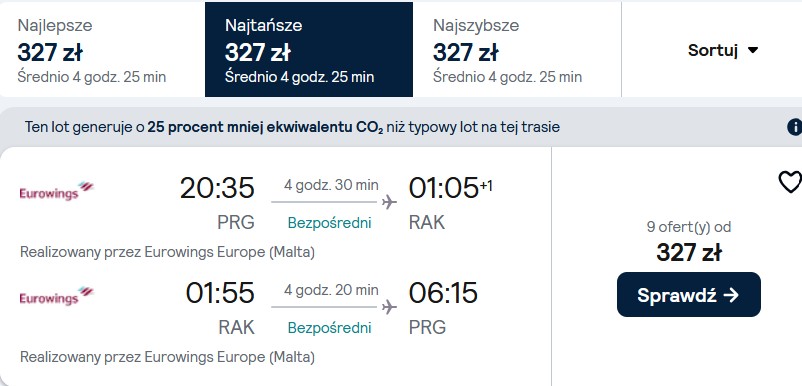Click arrival time 01:05 +1
This screenshot has height=386, width=802.
pos(451,188)
